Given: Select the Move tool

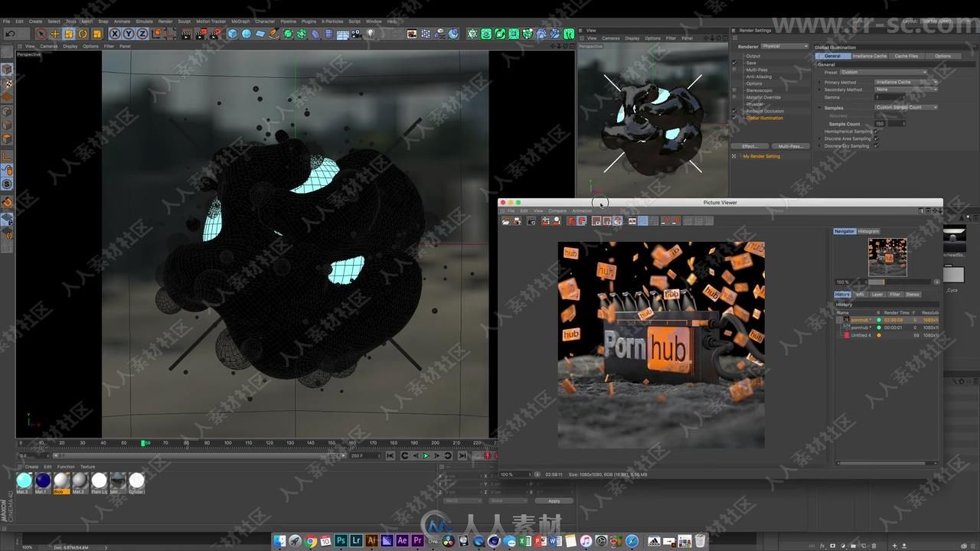Looking at the screenshot, I should coord(54,34).
